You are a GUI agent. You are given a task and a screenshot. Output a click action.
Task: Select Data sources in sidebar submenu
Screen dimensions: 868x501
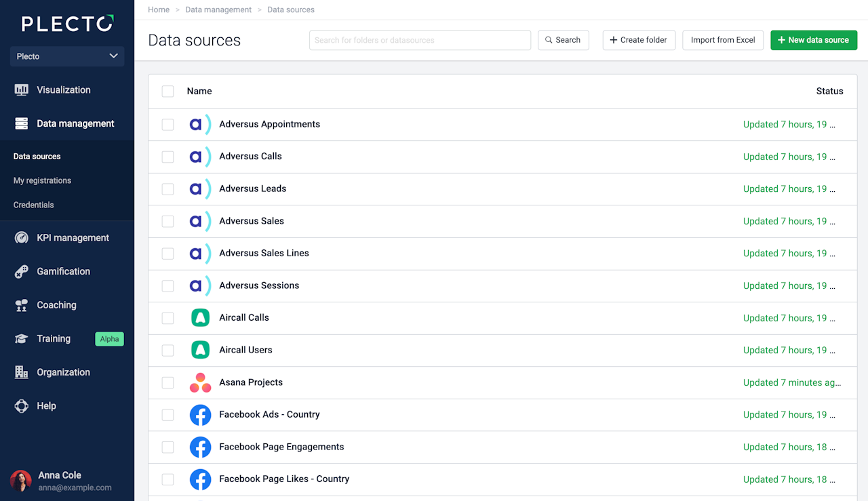37,157
